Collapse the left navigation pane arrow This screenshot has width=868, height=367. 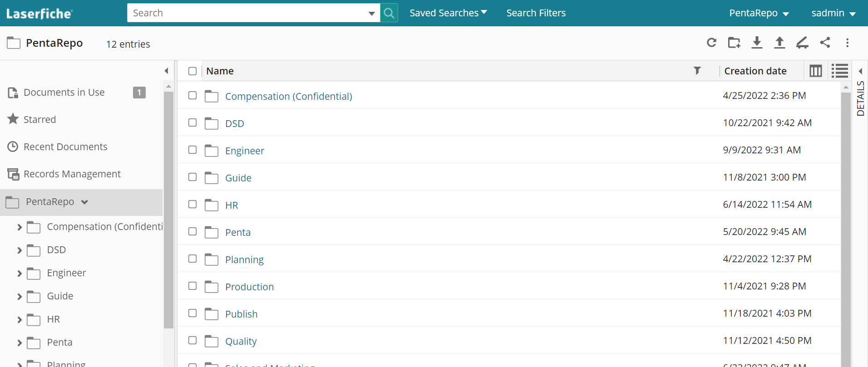pyautogui.click(x=167, y=71)
